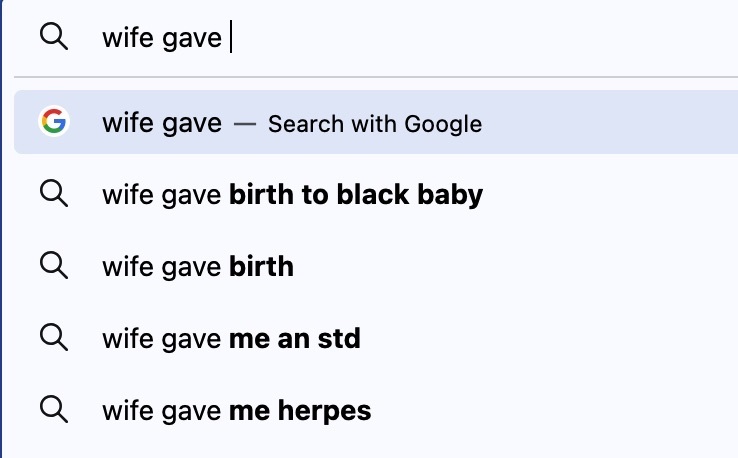Click "wife gave" text in the Google row

point(162,123)
